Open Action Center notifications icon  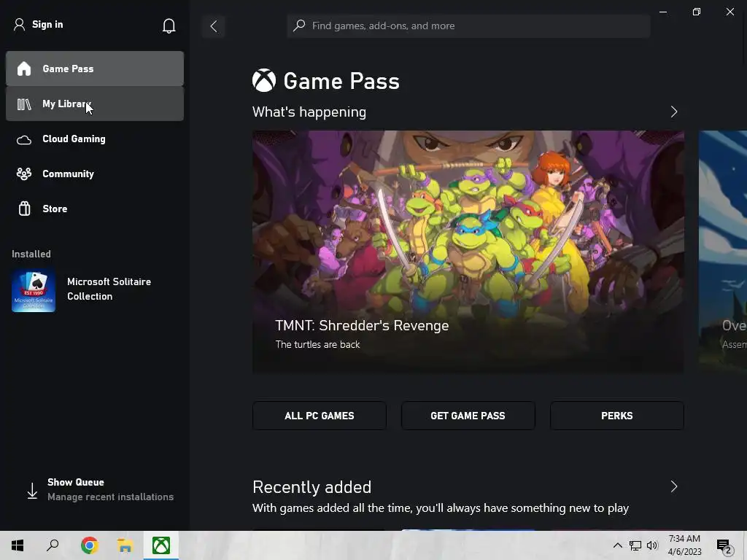[724, 547]
